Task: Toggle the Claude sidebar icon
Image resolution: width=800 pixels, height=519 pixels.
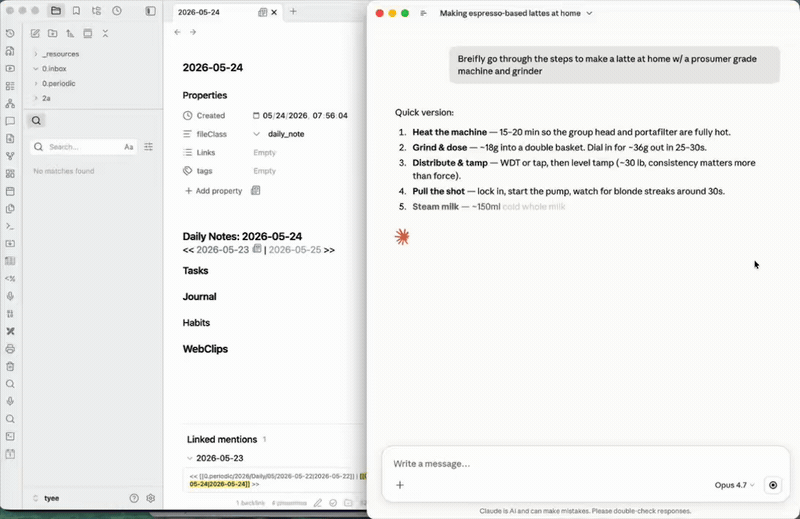Action: click(423, 13)
